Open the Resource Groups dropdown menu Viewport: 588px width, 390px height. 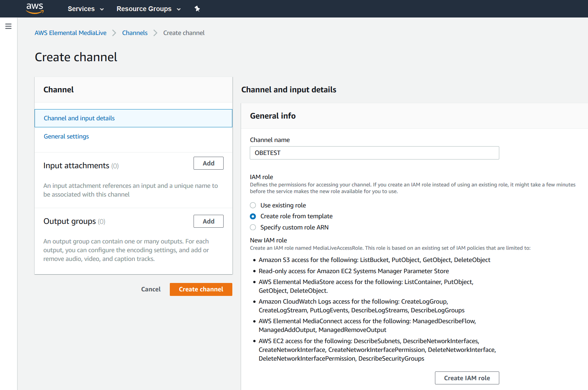[148, 9]
